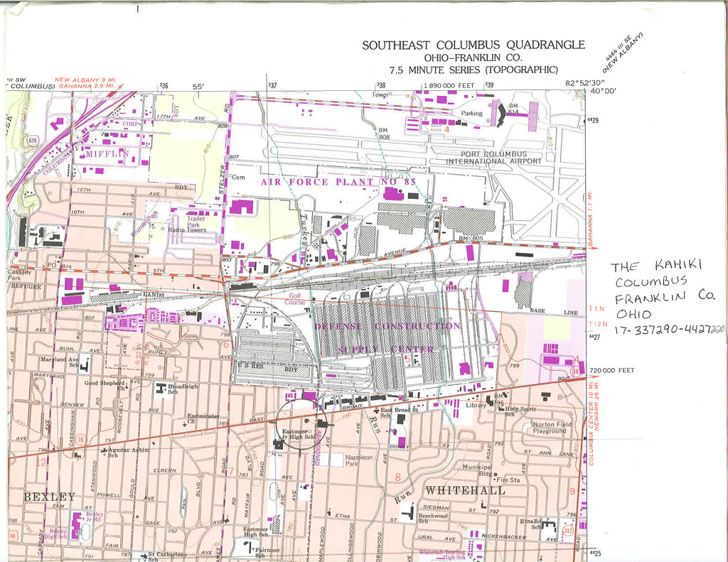
Task: Click the Interstate 670 route shield
Action: click(33, 141)
